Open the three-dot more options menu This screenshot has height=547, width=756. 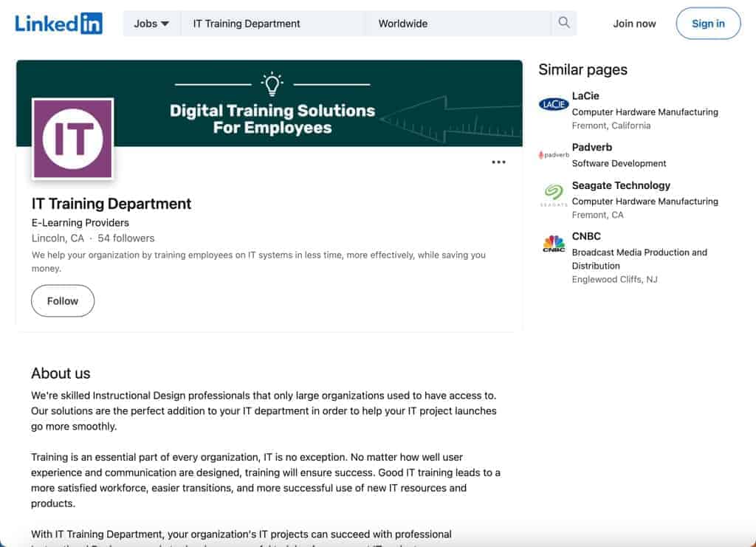[x=499, y=162]
